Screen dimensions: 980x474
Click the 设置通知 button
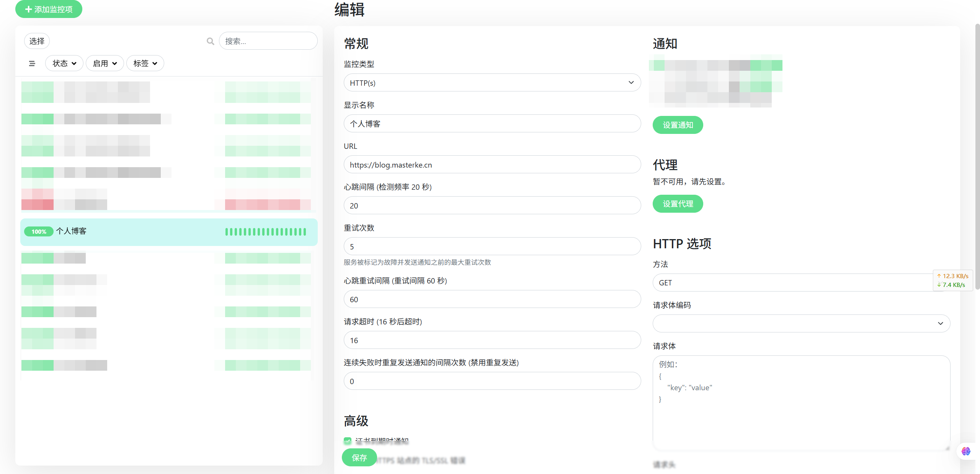coord(678,125)
